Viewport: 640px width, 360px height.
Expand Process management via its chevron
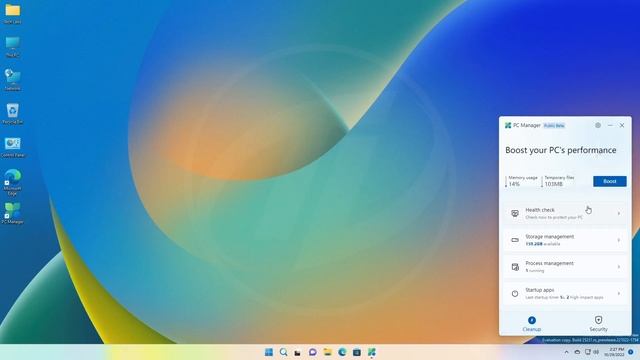pos(619,267)
